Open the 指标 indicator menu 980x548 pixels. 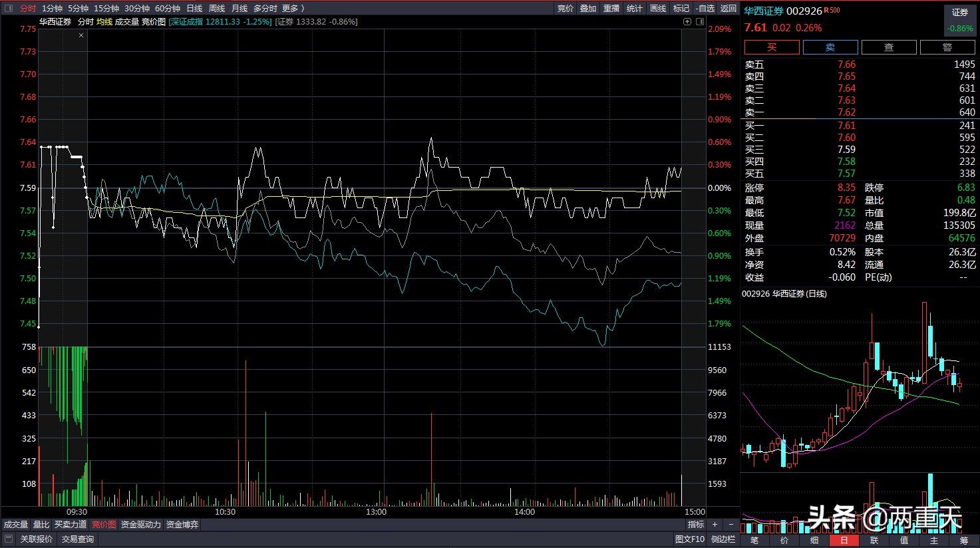point(696,525)
